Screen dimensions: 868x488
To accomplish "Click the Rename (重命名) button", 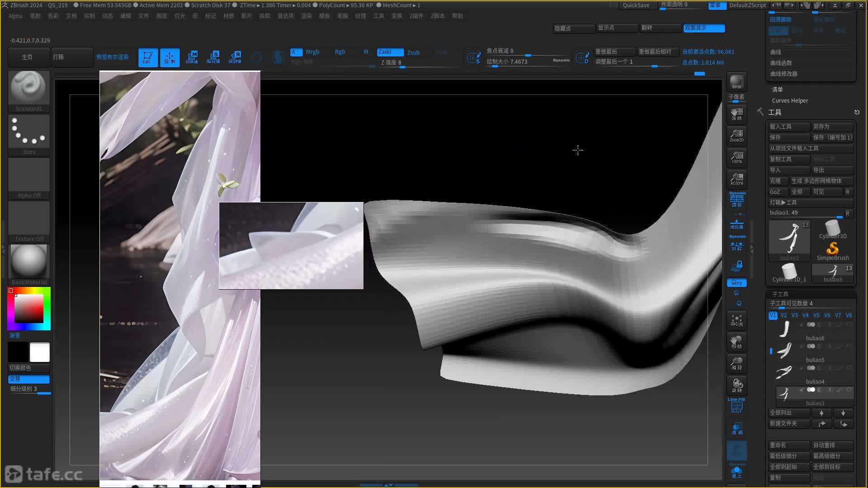I will click(789, 445).
